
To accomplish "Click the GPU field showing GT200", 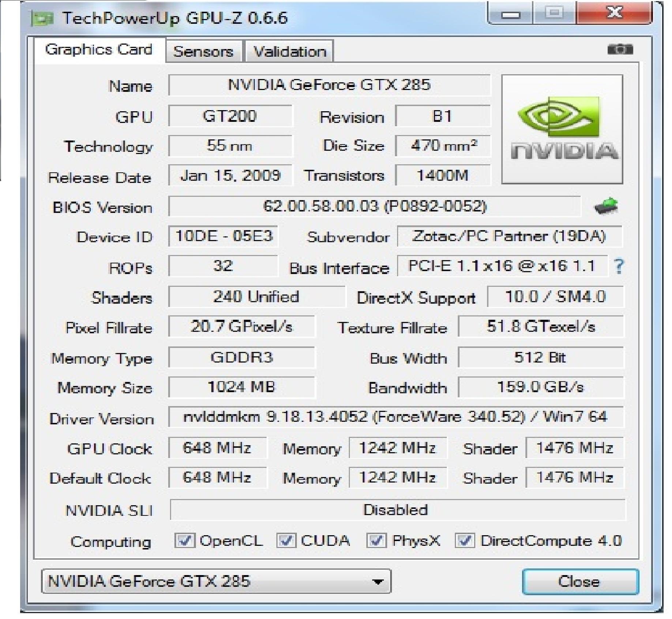I will pos(230,116).
